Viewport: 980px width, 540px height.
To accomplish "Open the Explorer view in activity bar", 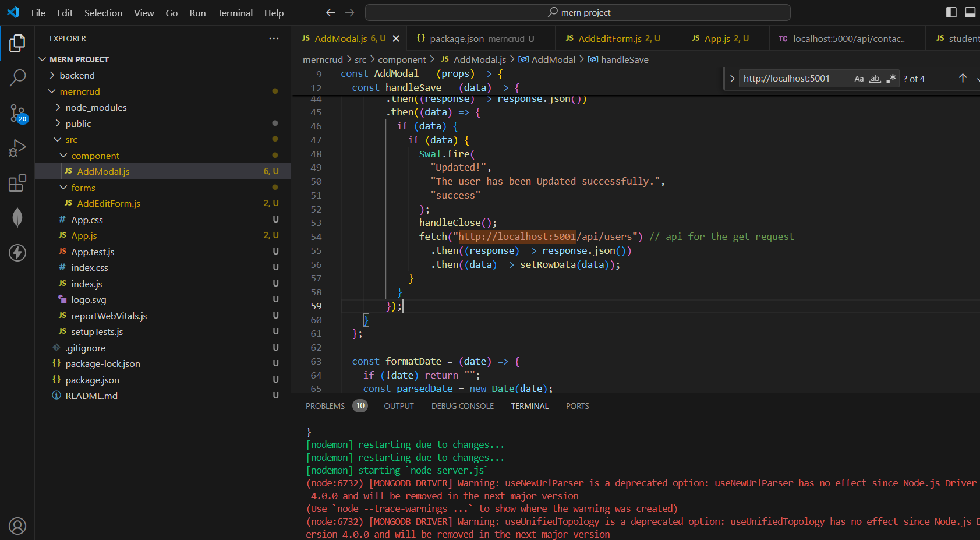I will (17, 43).
